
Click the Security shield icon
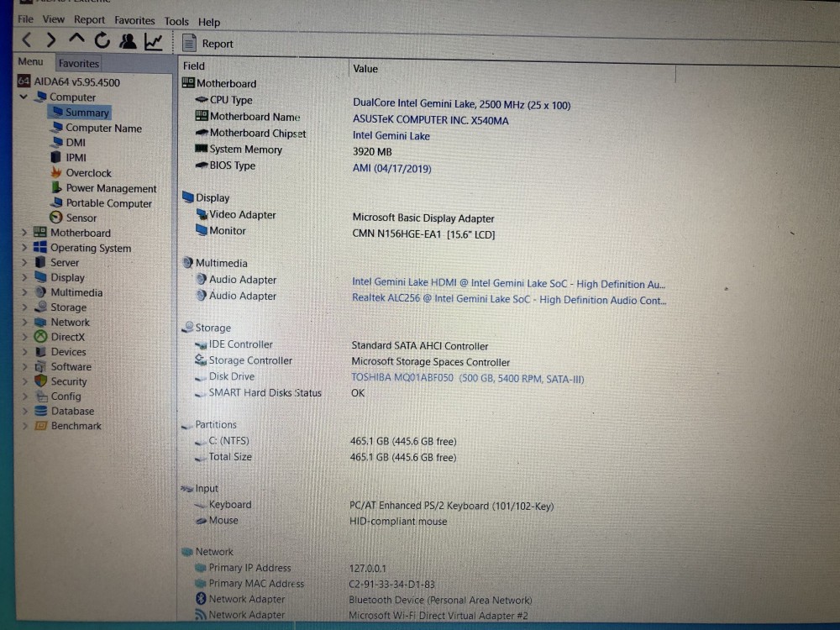tap(40, 381)
